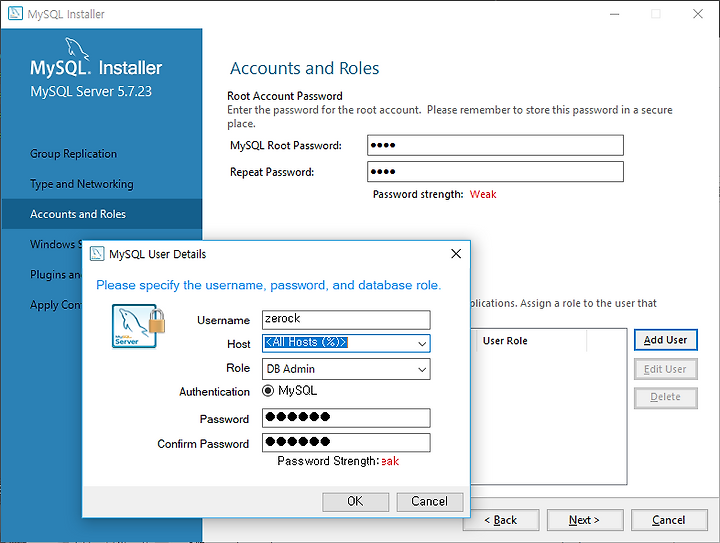Click the Delete user button
Image resolution: width=720 pixels, height=543 pixels.
[x=666, y=397]
